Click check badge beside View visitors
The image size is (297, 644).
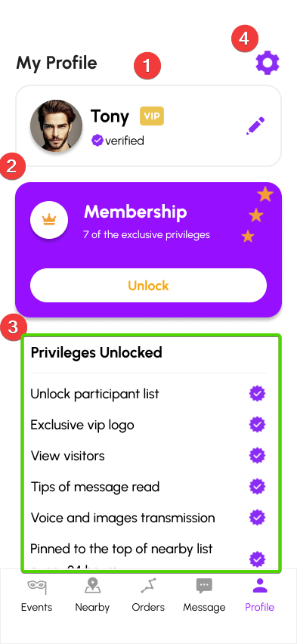(257, 456)
